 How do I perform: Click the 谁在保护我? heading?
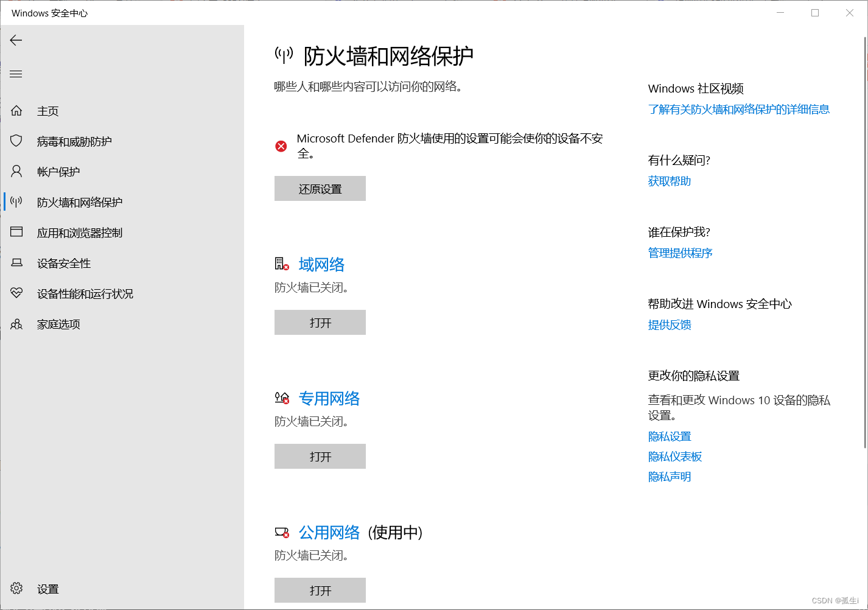[x=679, y=232]
